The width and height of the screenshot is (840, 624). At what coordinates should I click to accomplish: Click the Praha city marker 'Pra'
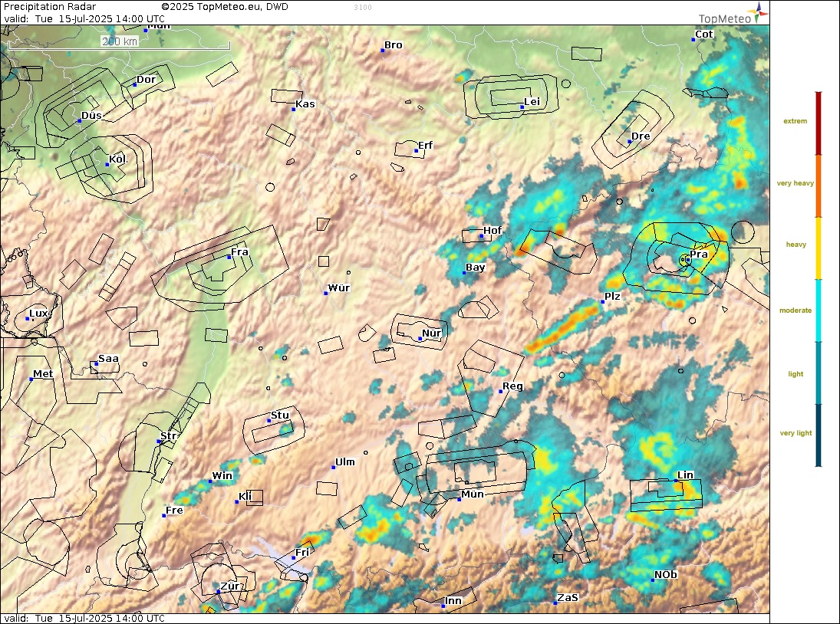688,260
